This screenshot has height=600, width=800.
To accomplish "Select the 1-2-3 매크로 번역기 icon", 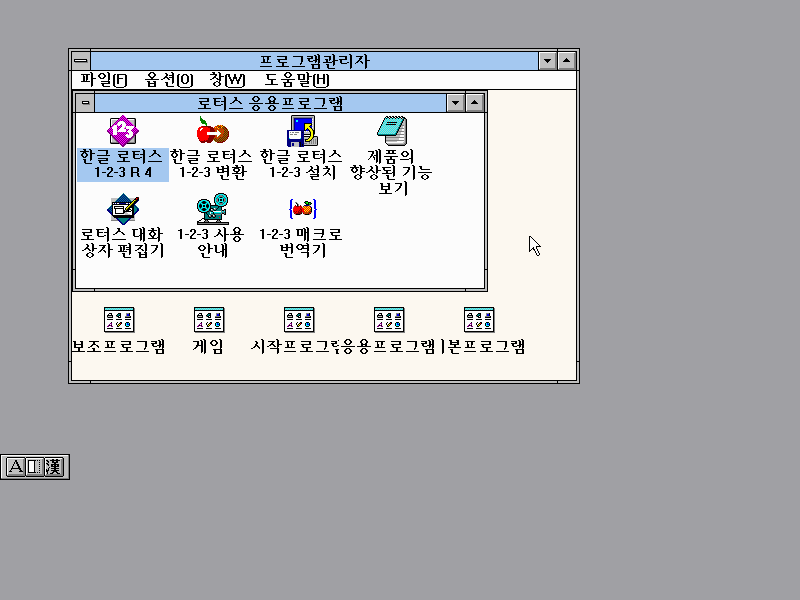I will coord(303,209).
